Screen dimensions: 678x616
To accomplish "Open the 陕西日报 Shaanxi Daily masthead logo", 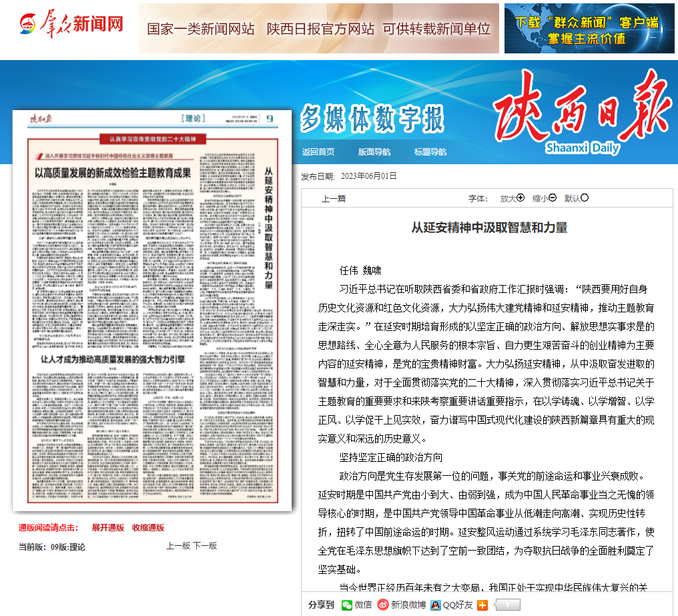I will tap(583, 112).
